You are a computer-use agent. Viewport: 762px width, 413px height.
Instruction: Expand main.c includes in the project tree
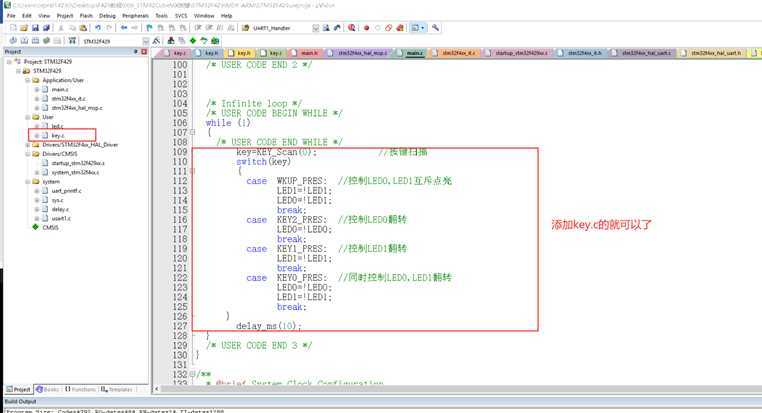[x=37, y=89]
